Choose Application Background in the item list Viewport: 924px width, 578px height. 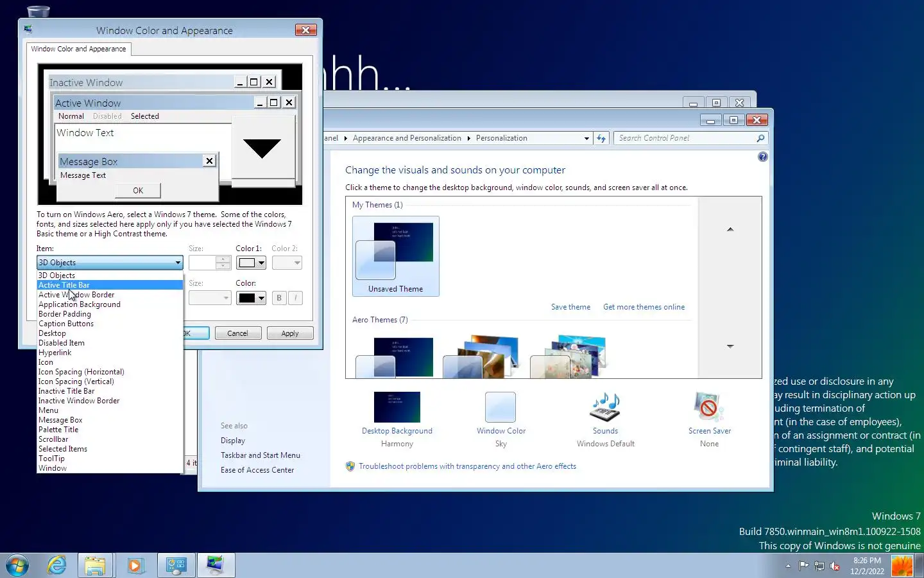pos(110,304)
